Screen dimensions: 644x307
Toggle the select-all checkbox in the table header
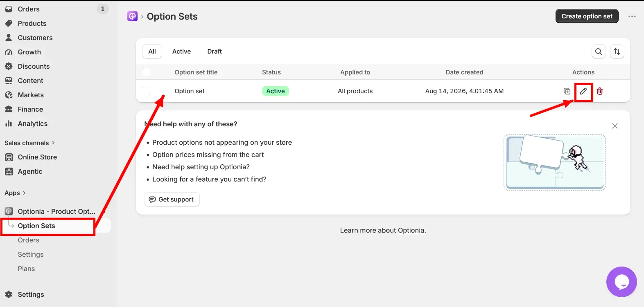[146, 72]
